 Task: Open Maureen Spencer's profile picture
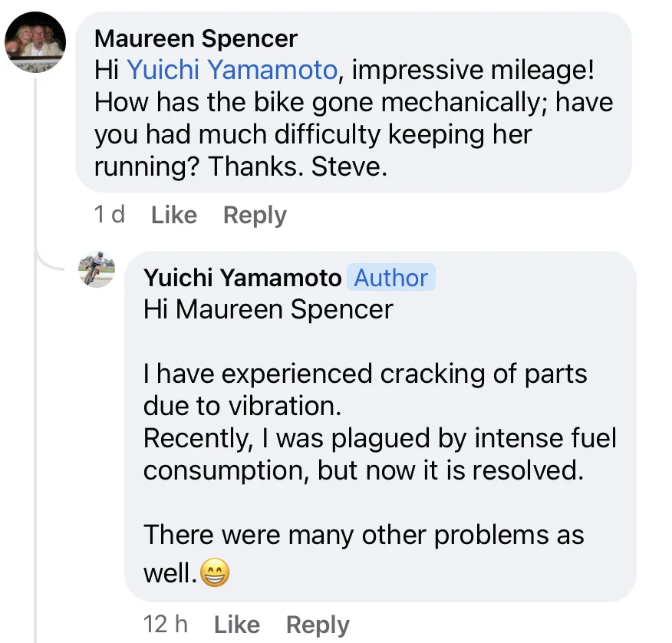click(35, 44)
